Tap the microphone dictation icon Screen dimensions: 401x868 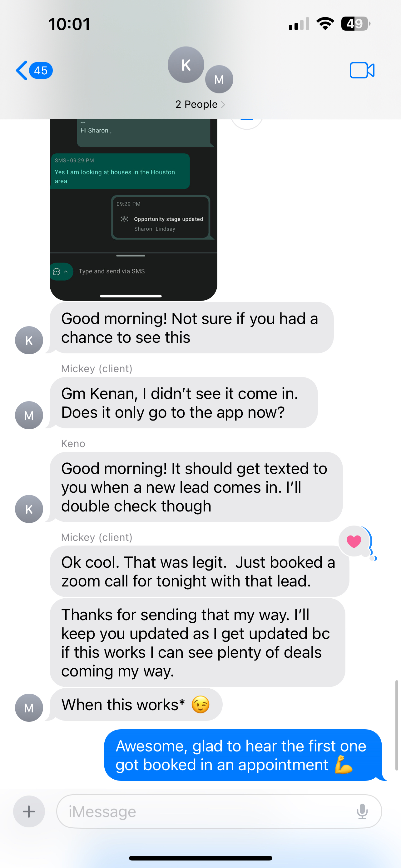click(362, 811)
